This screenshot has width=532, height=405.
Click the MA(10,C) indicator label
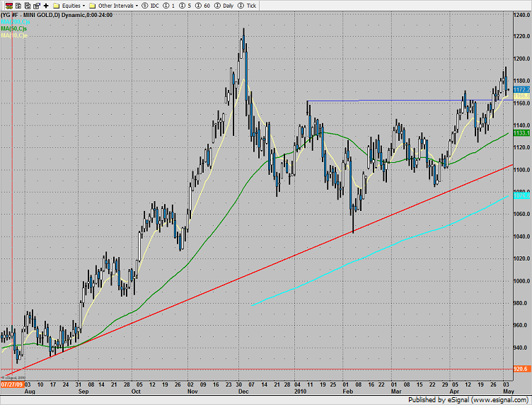tap(14, 35)
